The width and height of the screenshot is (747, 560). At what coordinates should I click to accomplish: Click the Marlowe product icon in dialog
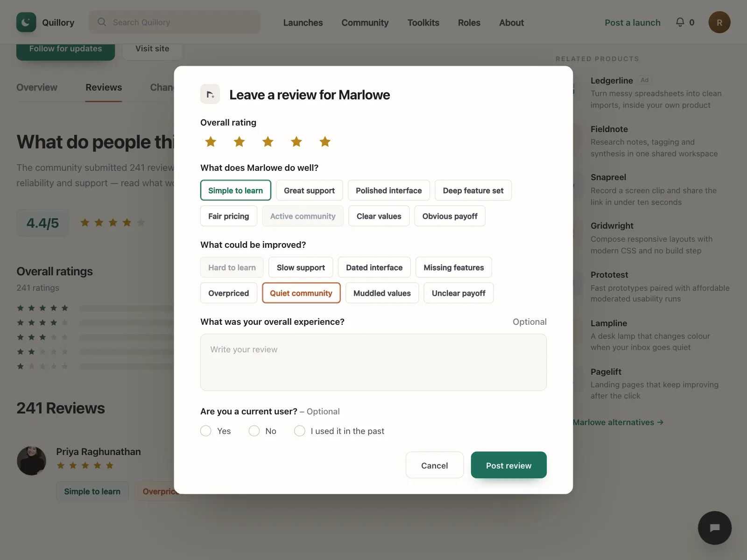pos(210,94)
